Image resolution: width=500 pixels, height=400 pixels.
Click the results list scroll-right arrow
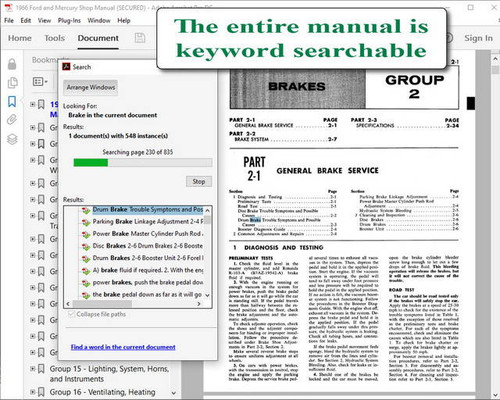[x=199, y=304]
